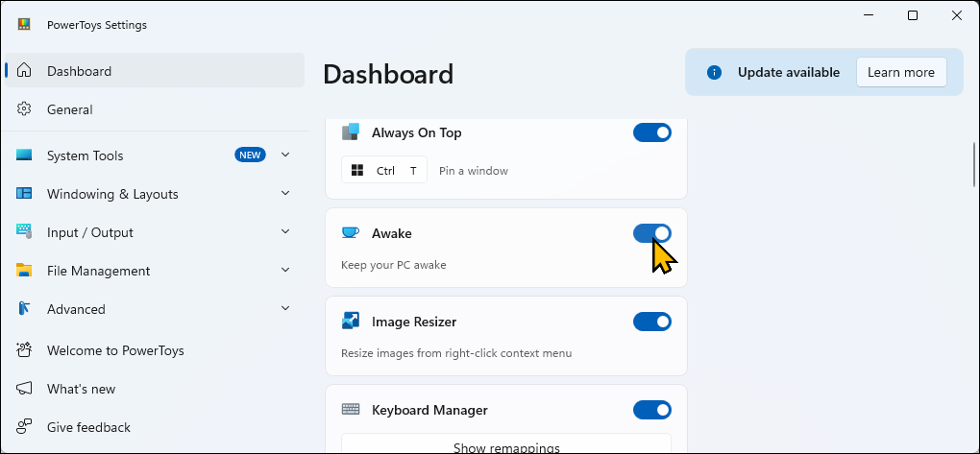980x454 pixels.
Task: Expand Windowing & Layouts chevron
Action: coord(285,194)
